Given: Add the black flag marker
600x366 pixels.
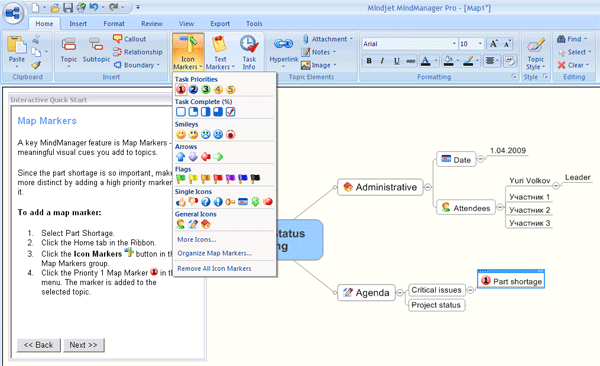Looking at the screenshot, I should tap(255, 179).
